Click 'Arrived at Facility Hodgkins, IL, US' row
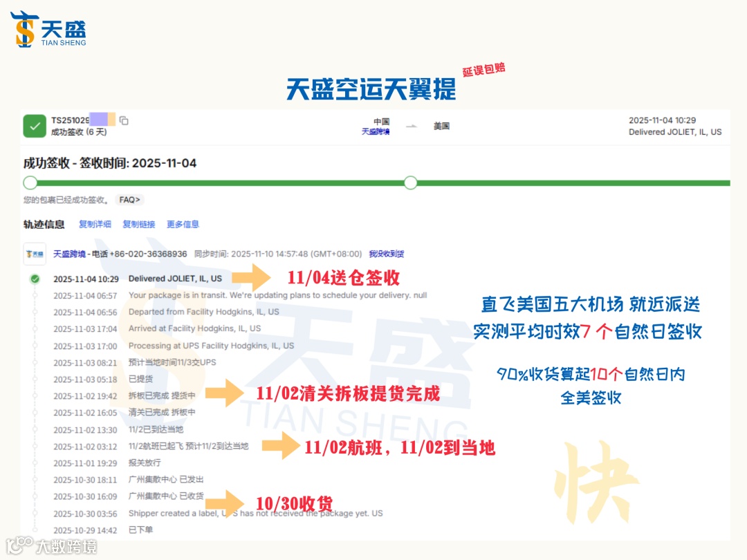The height and width of the screenshot is (560, 747). pyautogui.click(x=157, y=328)
